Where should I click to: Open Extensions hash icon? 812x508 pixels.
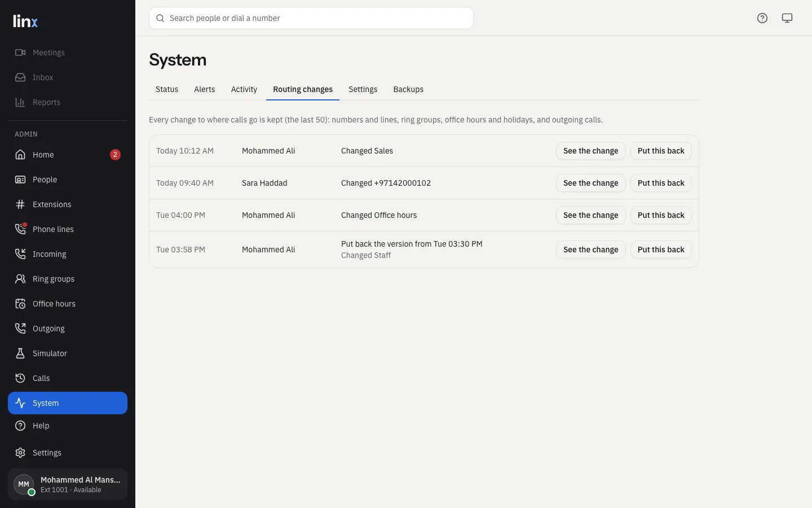tap(20, 204)
